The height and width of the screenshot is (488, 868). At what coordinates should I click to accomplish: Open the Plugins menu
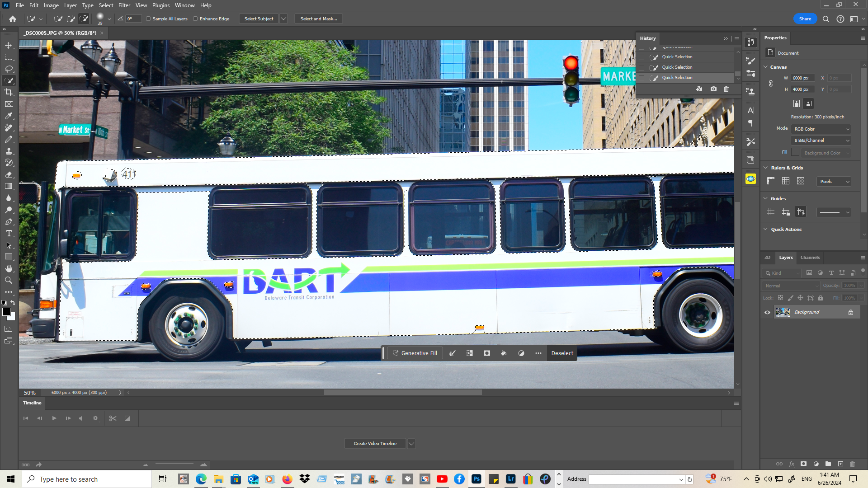click(x=161, y=5)
